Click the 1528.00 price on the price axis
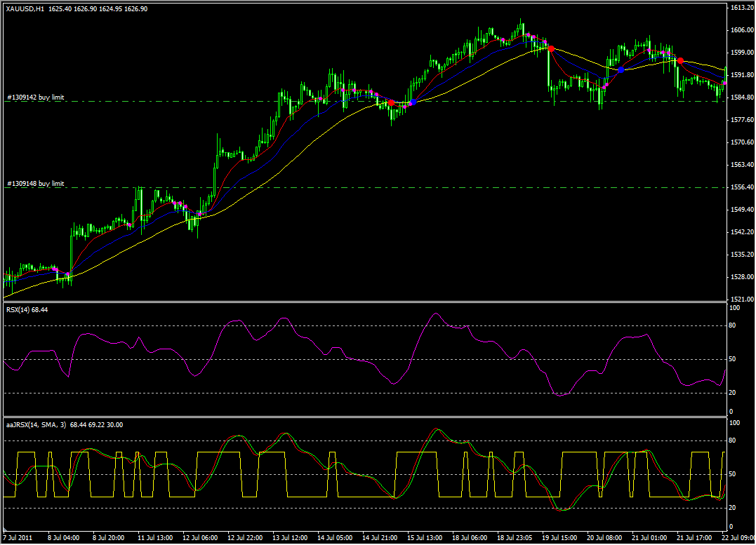 point(740,277)
